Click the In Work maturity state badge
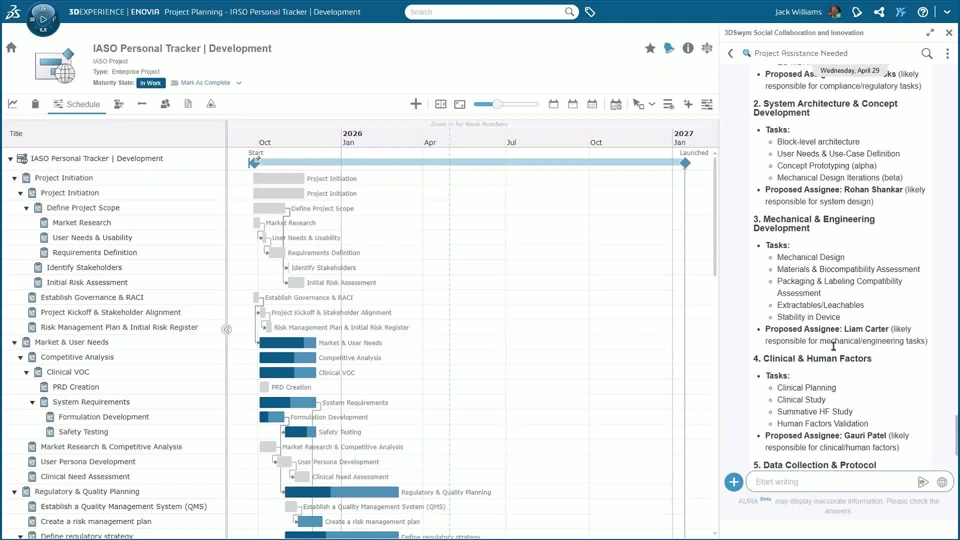 pyautogui.click(x=151, y=83)
